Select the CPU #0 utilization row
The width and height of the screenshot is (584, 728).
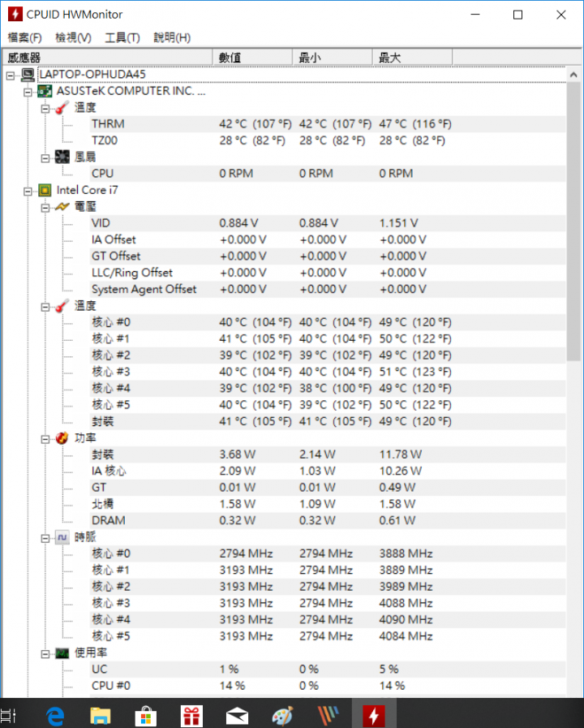click(328, 686)
